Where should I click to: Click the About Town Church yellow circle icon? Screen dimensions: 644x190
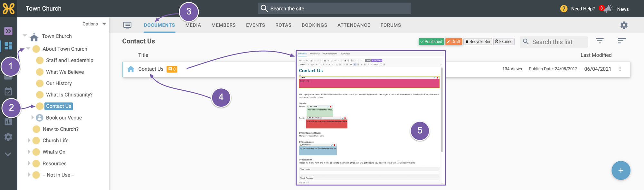(36, 49)
